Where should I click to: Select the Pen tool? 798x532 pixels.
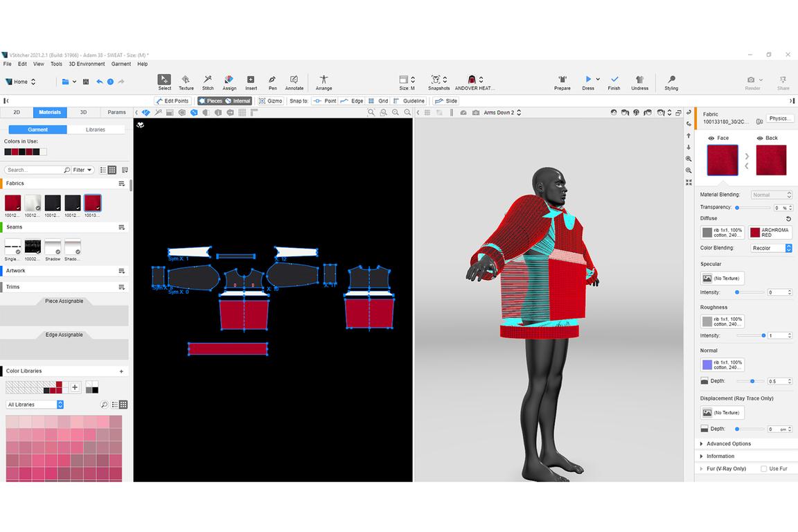pos(272,80)
